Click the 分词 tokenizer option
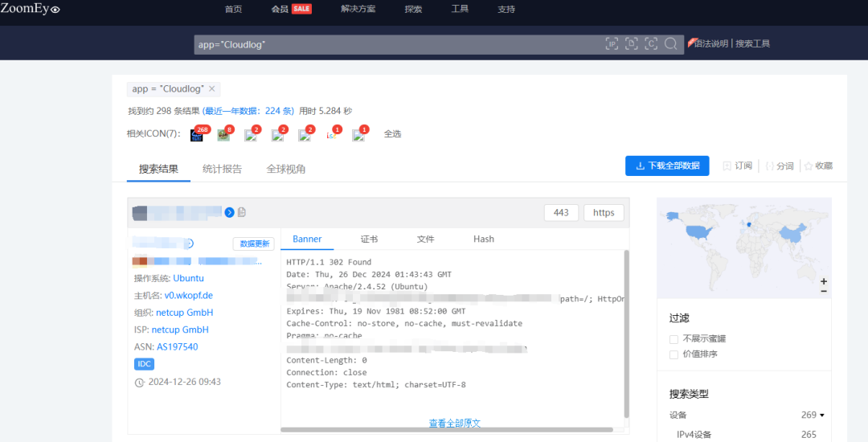The width and height of the screenshot is (868, 442). tap(780, 166)
